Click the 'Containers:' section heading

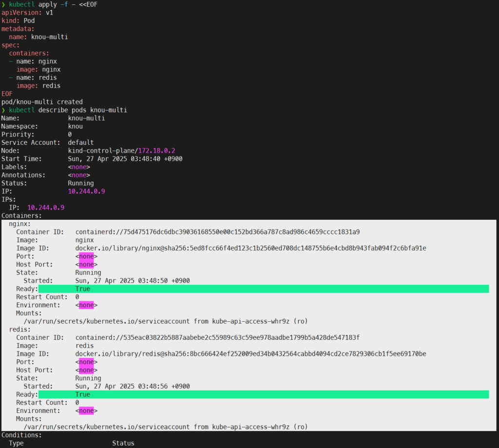21,215
